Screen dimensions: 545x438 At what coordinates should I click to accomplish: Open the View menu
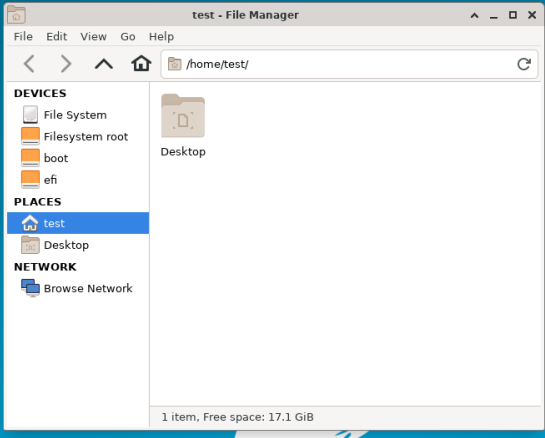click(93, 36)
